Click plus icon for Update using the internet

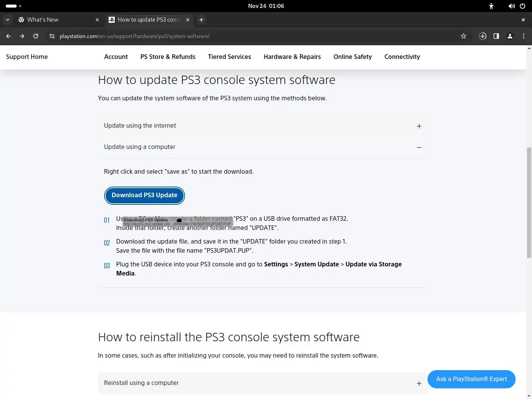click(419, 126)
